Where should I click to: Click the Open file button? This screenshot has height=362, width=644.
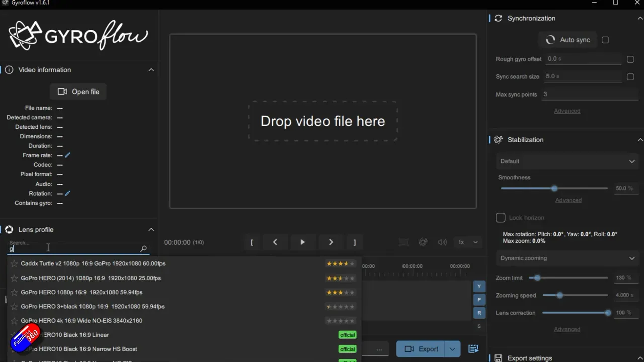click(x=78, y=92)
